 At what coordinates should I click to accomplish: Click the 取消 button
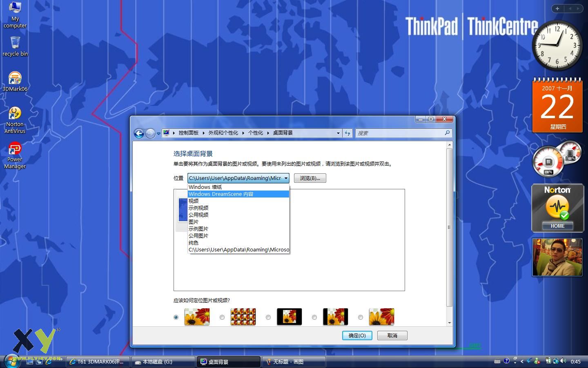pos(392,335)
